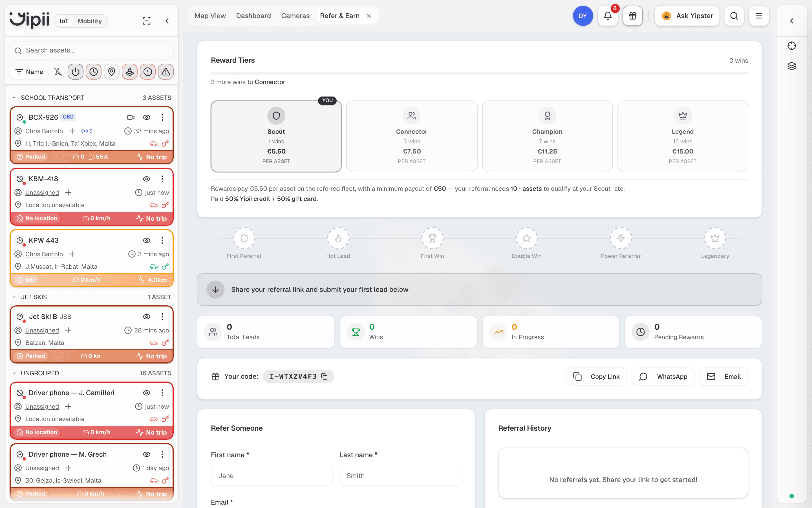Select the Refer & Earn tab
Screen dimensions: 812x508
coord(339,16)
